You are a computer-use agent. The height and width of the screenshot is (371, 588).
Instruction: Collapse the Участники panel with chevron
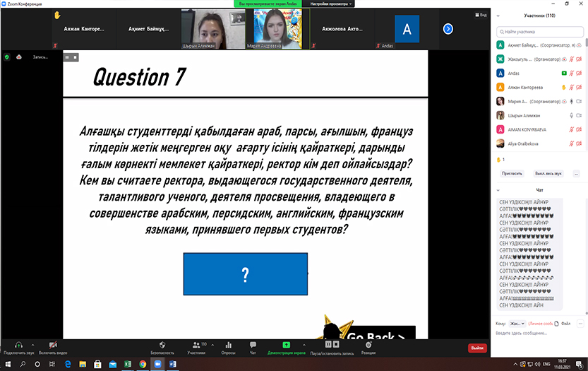(x=499, y=16)
